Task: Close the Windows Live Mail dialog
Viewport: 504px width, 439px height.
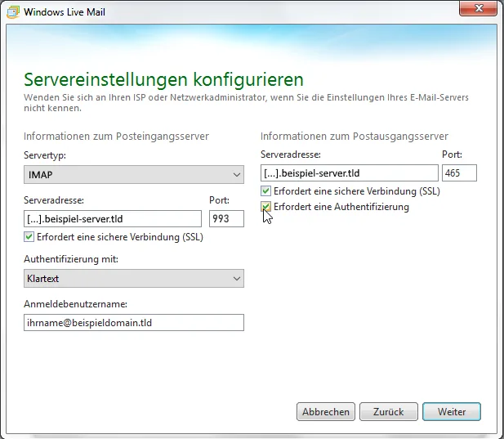Action: tap(479, 8)
